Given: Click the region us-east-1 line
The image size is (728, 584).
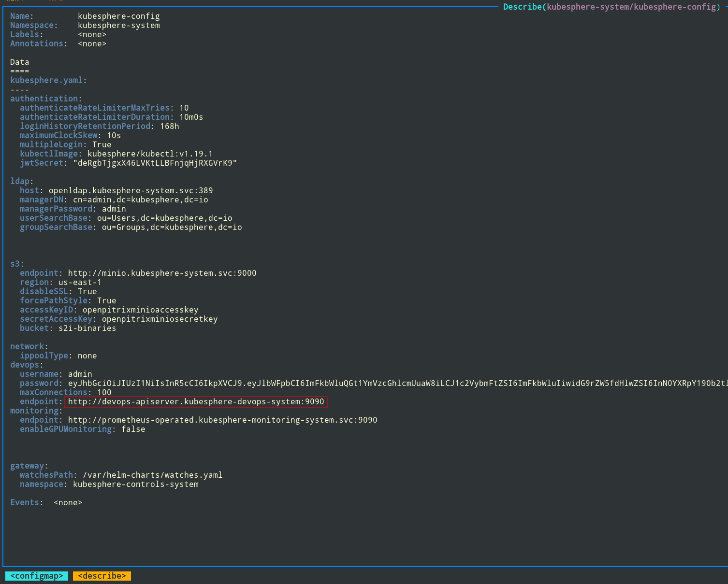Looking at the screenshot, I should (60, 282).
